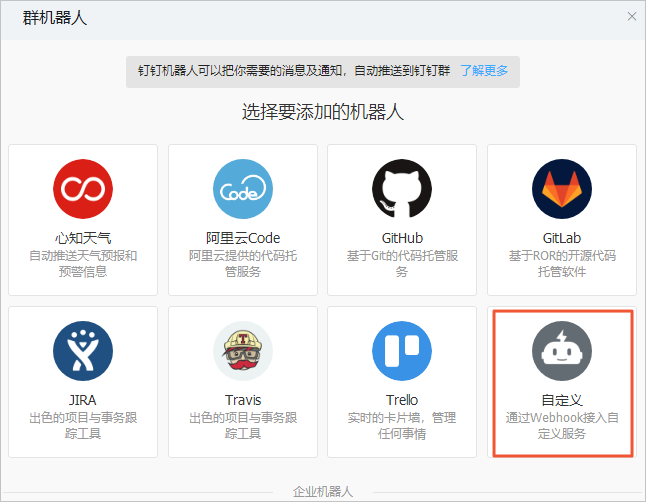The image size is (646, 502).
Task: Select the GitLab fox icon
Action: pos(562,189)
